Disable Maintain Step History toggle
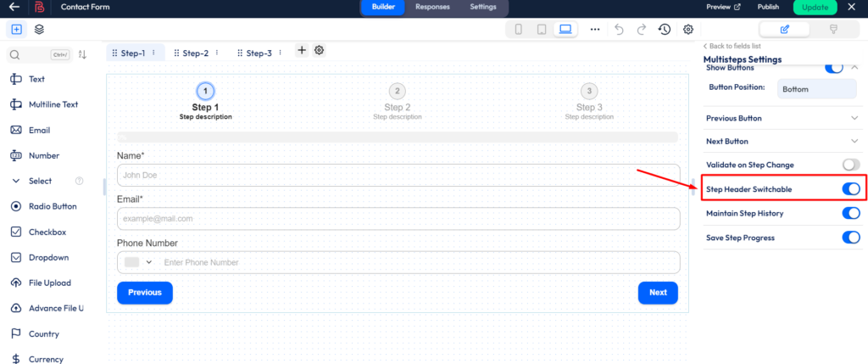The image size is (868, 364). point(850,213)
